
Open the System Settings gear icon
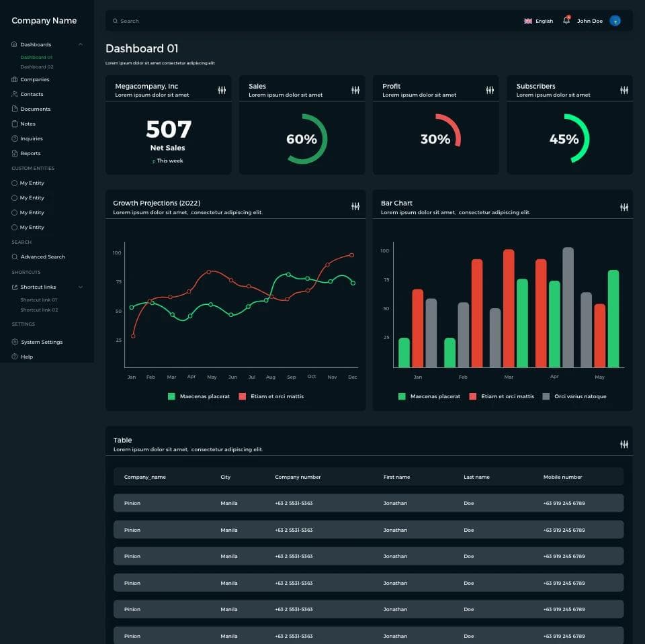(x=14, y=342)
